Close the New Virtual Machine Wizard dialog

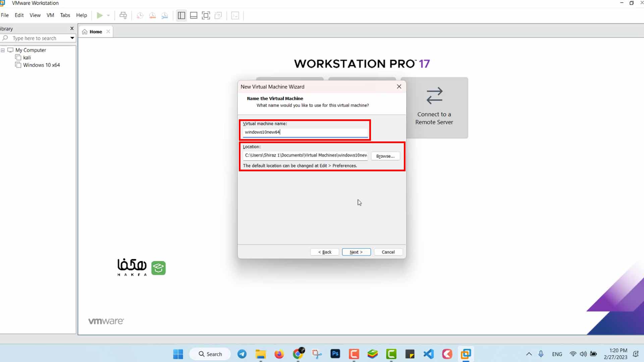click(x=399, y=86)
